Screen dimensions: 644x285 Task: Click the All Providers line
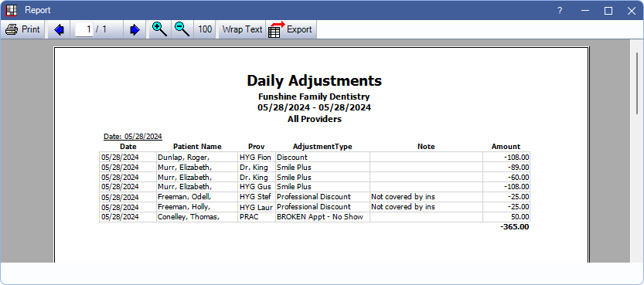[x=314, y=120]
